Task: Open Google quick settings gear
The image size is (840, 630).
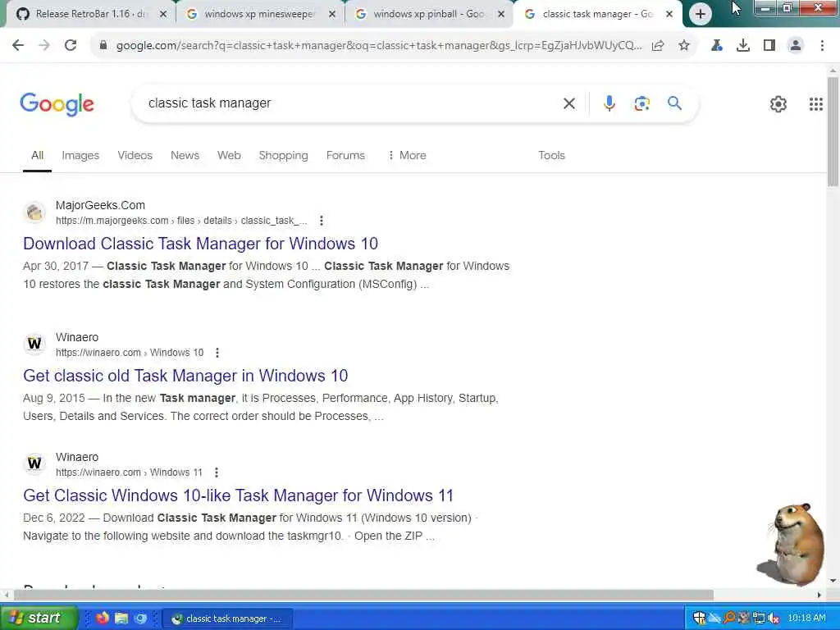Action: point(778,104)
